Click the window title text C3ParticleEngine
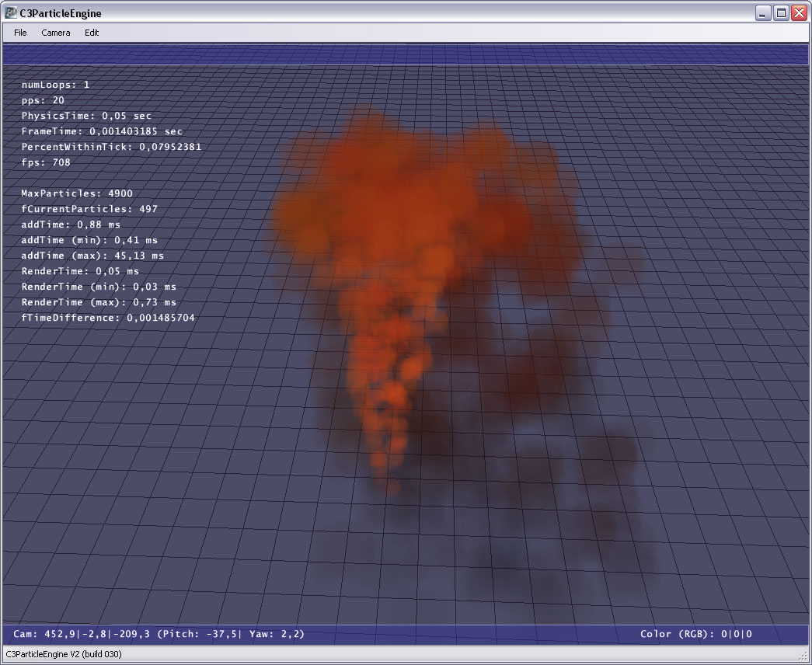Viewport: 812px width, 665px height. pyautogui.click(x=62, y=12)
